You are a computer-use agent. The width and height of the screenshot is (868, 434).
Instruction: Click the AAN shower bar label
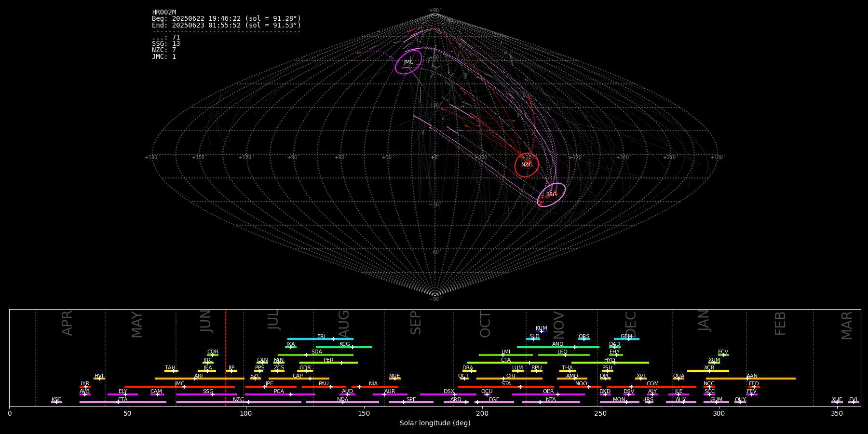(x=752, y=376)
